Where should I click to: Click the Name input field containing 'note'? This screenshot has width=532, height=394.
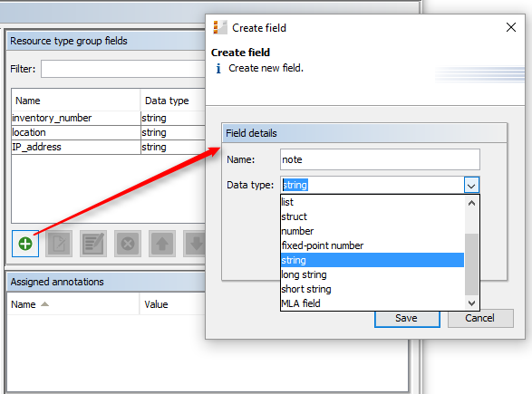tap(380, 159)
